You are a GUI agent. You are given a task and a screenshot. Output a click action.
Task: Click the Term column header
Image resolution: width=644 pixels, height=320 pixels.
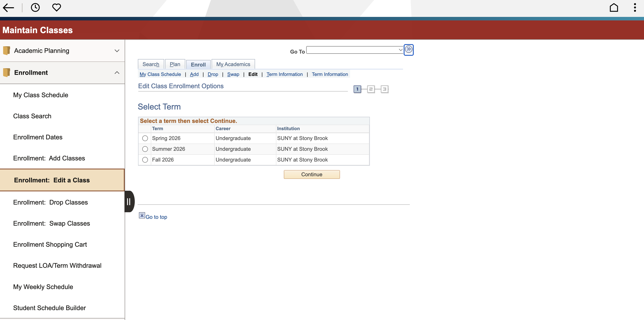click(158, 128)
